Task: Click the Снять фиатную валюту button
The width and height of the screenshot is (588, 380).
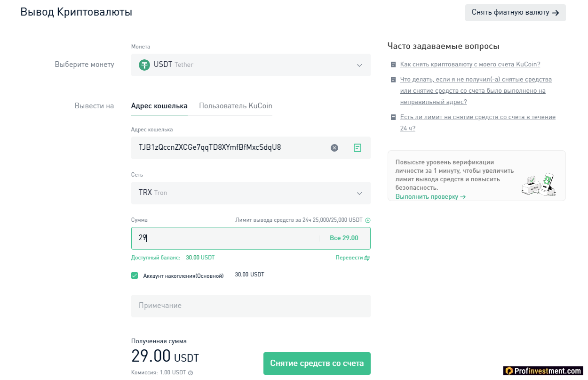Action: (516, 13)
